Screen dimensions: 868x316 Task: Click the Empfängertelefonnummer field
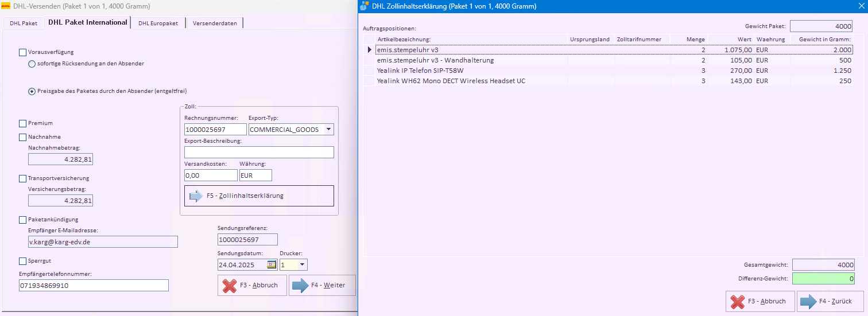point(94,286)
